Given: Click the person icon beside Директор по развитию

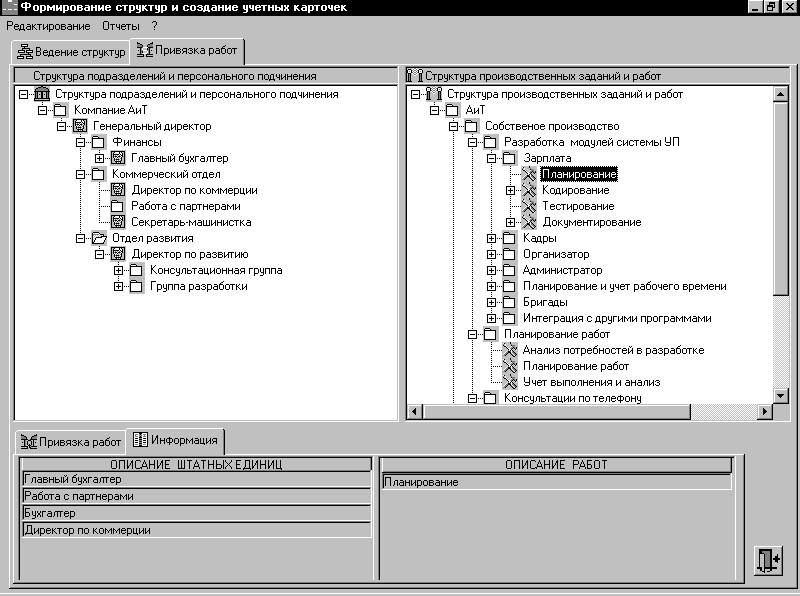Looking at the screenshot, I should (118, 254).
